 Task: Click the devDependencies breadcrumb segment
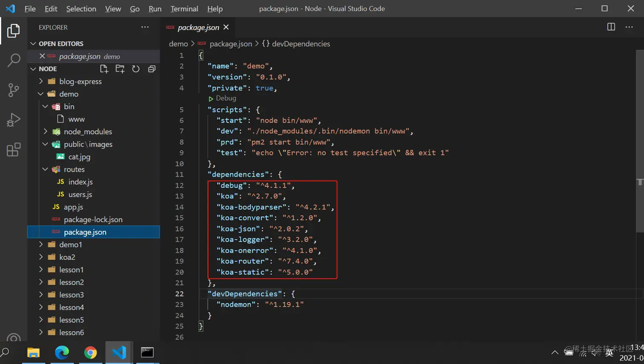tap(301, 44)
